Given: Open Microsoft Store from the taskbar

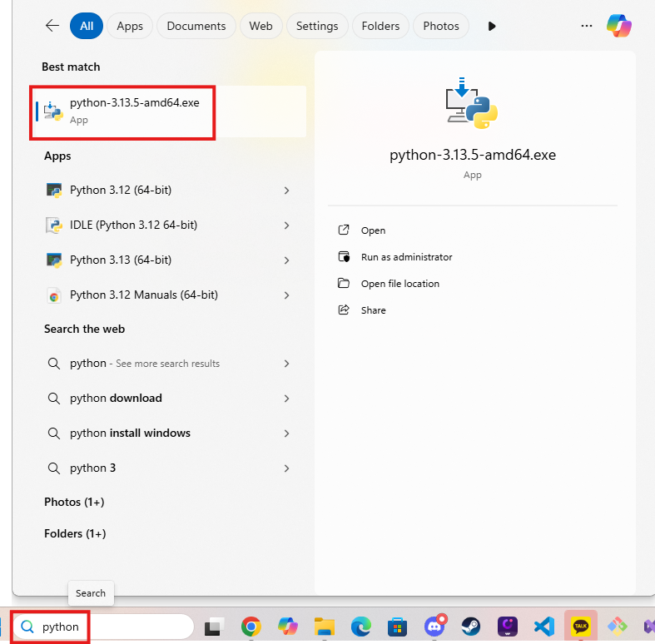Looking at the screenshot, I should tap(398, 627).
